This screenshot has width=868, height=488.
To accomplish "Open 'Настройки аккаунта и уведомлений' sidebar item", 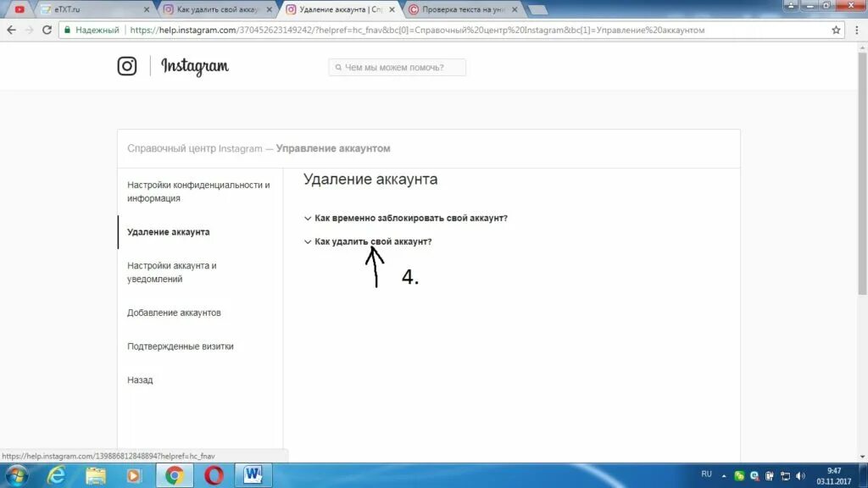I will (x=171, y=272).
